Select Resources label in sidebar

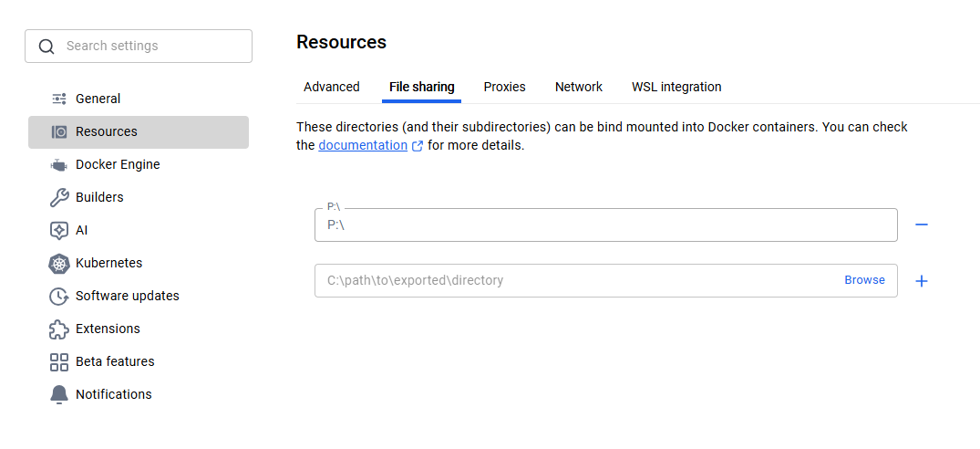point(107,132)
